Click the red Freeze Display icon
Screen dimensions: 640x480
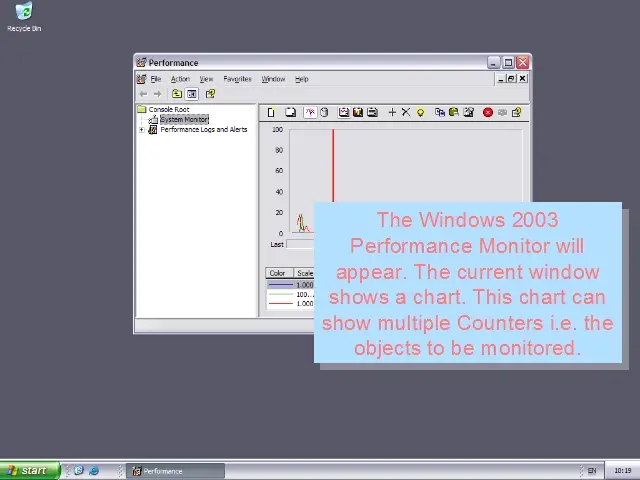(x=488, y=112)
